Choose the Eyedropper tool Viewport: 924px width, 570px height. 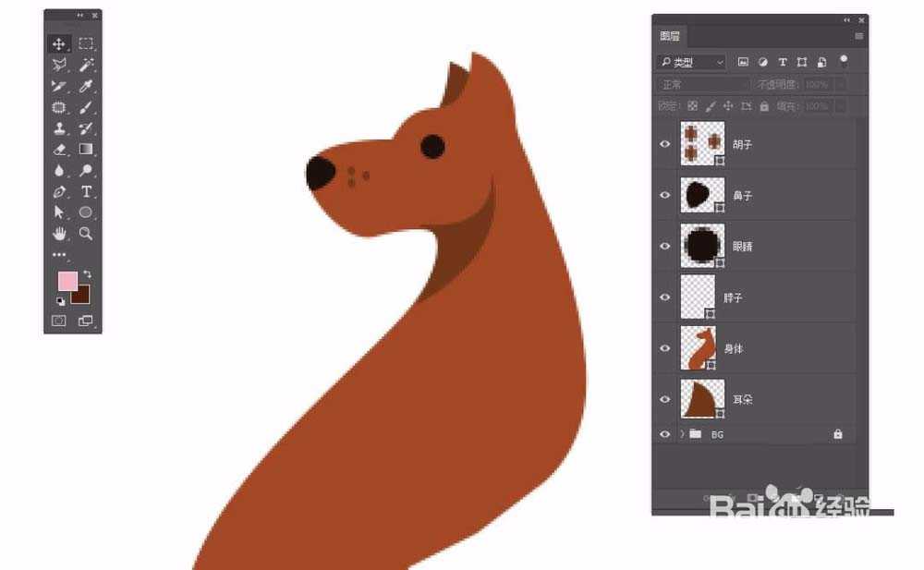point(86,86)
